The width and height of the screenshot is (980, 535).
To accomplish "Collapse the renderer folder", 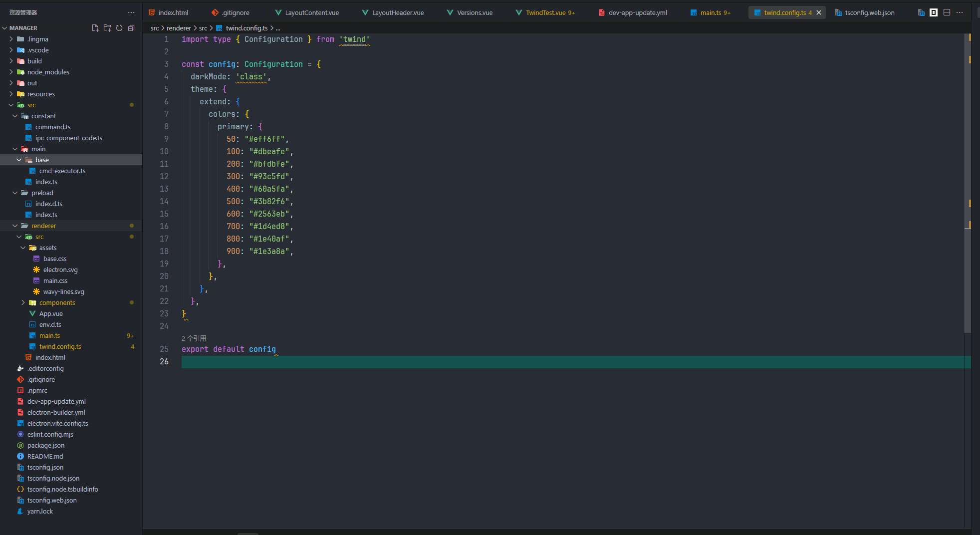I will click(x=15, y=226).
